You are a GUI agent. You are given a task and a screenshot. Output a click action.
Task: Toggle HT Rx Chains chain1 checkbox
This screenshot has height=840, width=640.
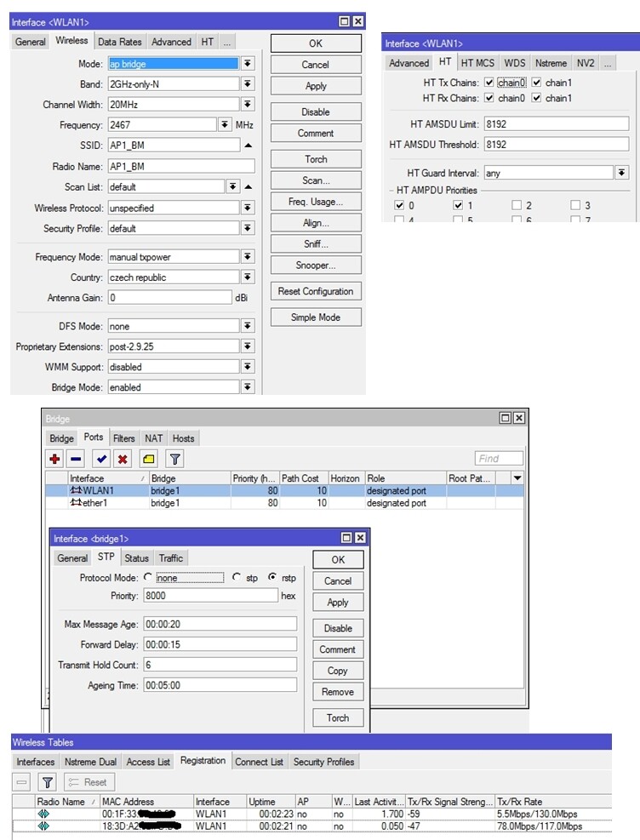[536, 98]
